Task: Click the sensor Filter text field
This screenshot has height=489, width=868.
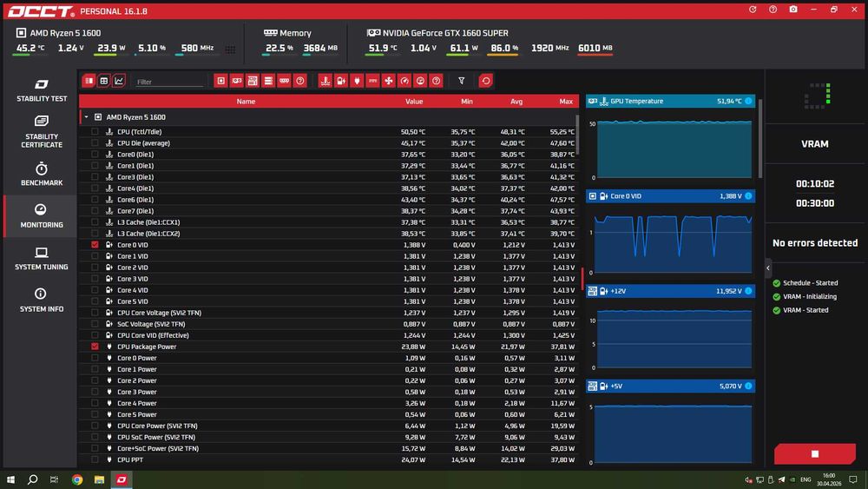Action: [x=169, y=82]
